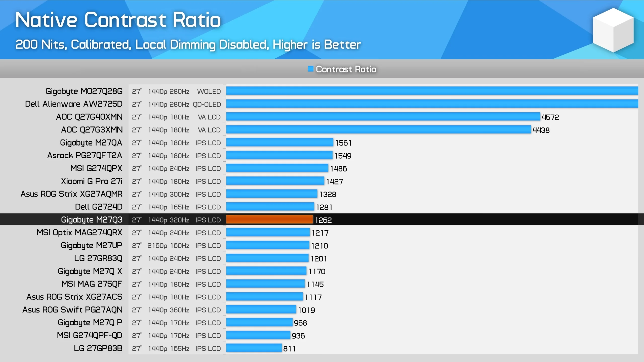Viewport: 644px width, 362px height.
Task: Click the blue Contrast Ratio legend square
Action: 310,69
